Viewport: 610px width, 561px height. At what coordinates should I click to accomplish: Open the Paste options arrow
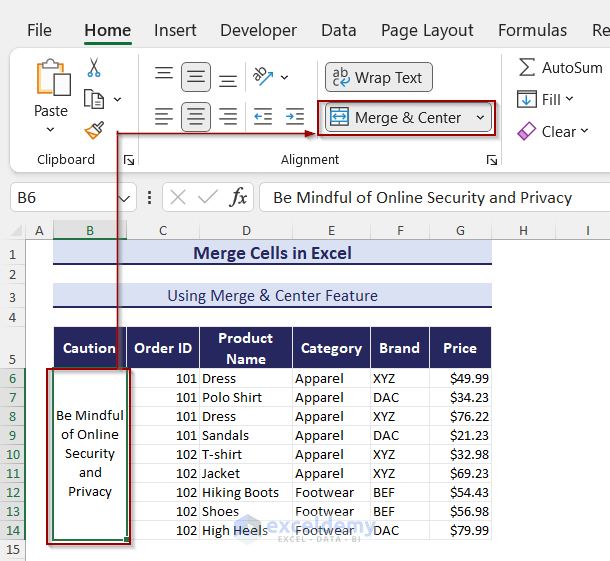click(51, 130)
